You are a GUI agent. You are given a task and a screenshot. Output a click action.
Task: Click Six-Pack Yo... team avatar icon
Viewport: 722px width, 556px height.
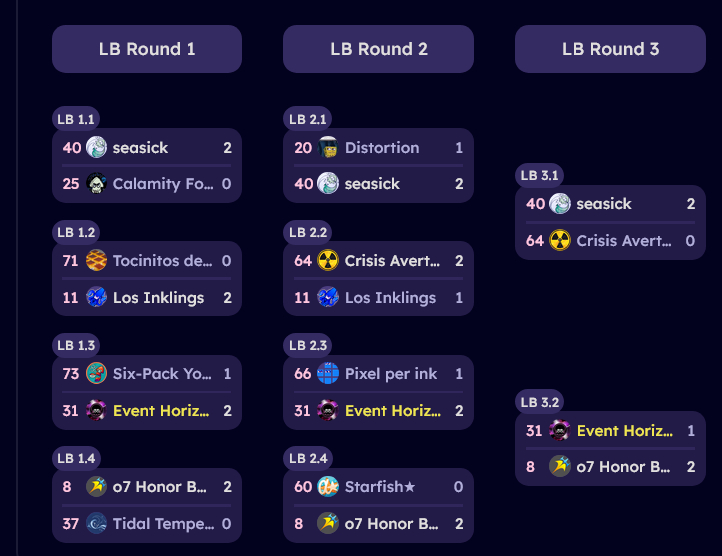tap(96, 374)
